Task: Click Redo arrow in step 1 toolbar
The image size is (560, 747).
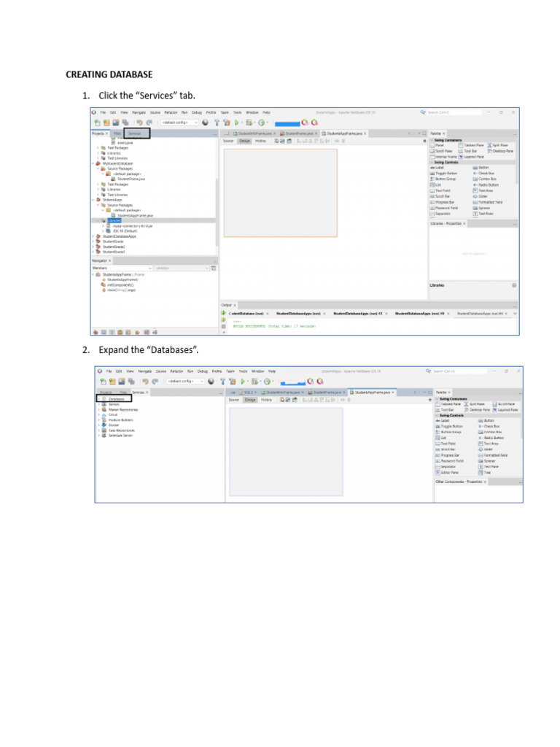Action: 149,123
